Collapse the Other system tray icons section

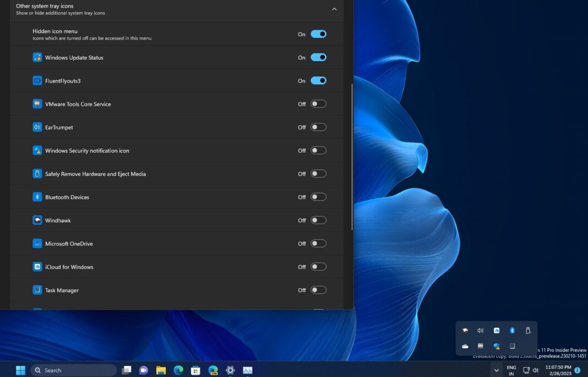click(334, 9)
